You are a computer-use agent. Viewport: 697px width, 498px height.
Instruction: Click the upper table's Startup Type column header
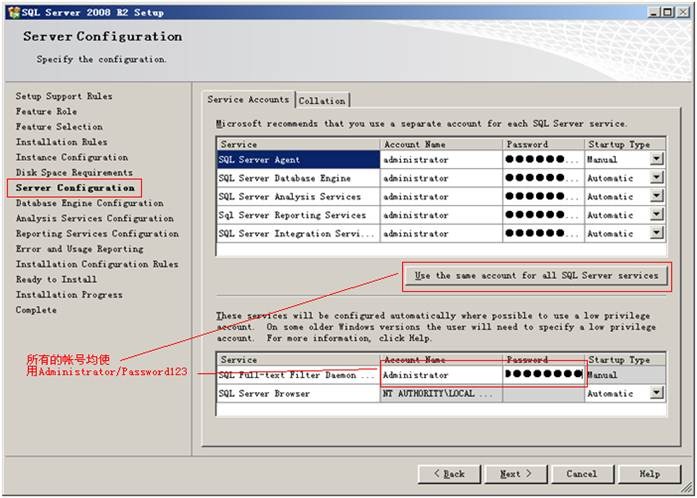[625, 144]
